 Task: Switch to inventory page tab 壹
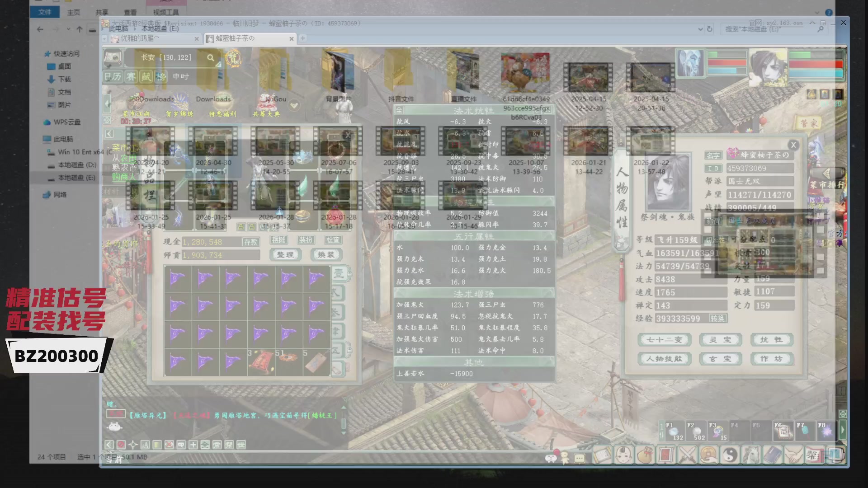(x=339, y=274)
